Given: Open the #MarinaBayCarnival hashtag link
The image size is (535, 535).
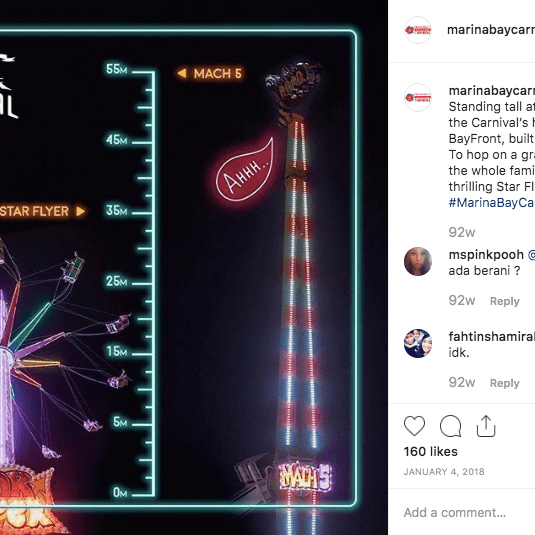Looking at the screenshot, I should 492,203.
